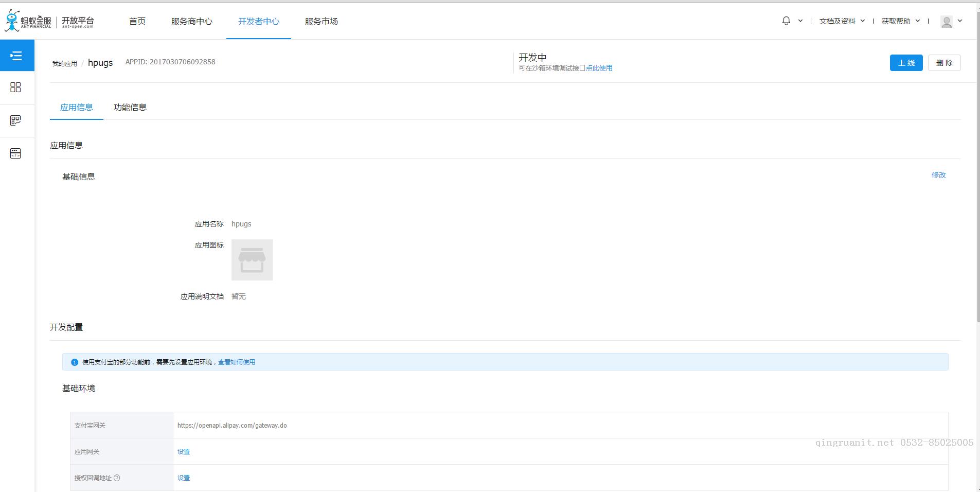Image resolution: width=980 pixels, height=492 pixels.
Task: Click the info icon in the blue notice bar
Action: pos(75,362)
